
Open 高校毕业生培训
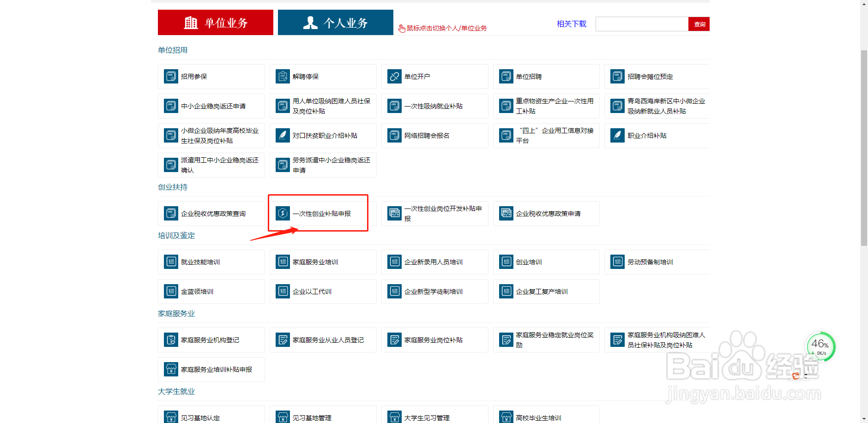547,415
